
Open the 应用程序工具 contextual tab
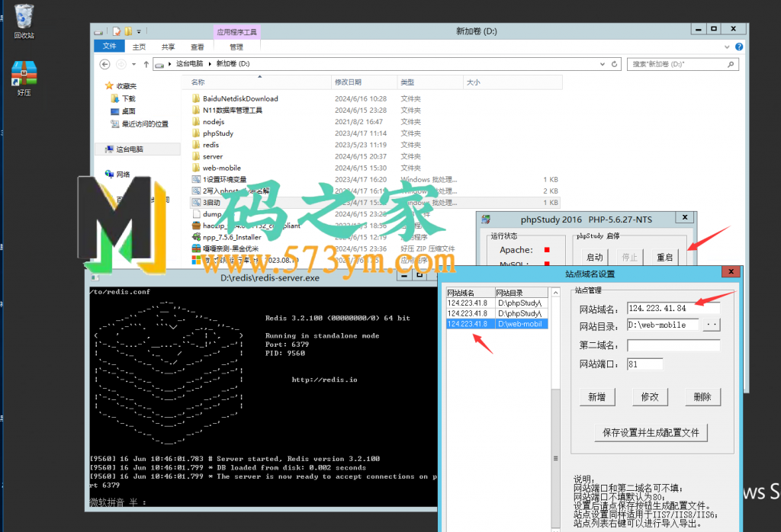[x=236, y=32]
